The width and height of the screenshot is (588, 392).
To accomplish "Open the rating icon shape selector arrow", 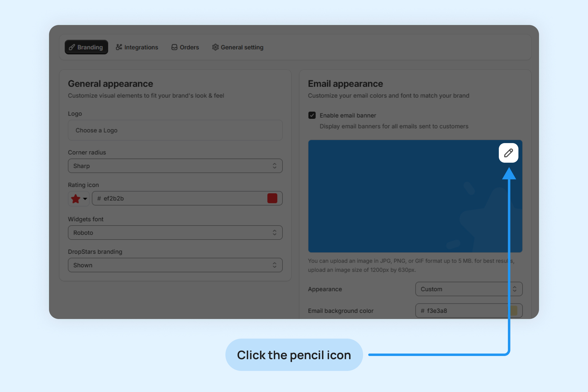I will tap(85, 199).
